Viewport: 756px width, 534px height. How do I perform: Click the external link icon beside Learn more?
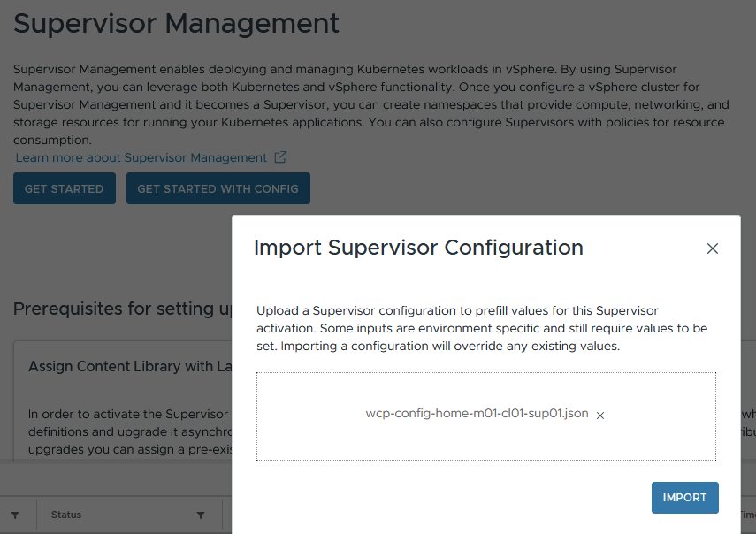280,157
